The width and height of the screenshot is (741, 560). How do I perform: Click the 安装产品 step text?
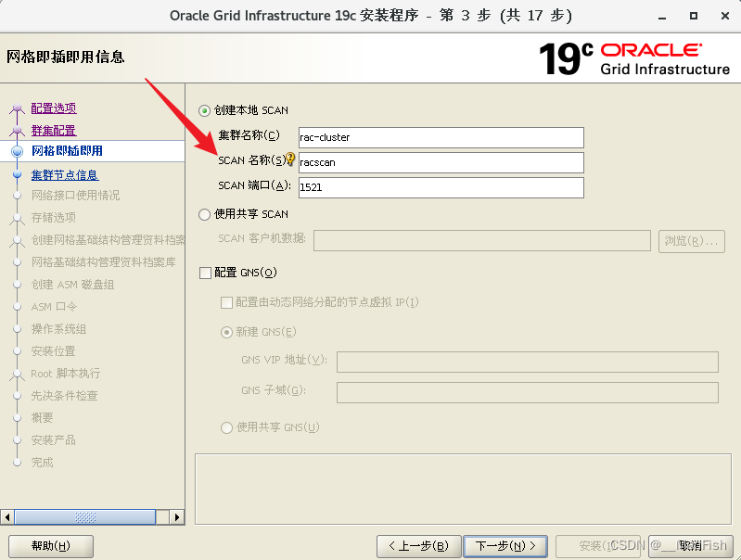coord(54,440)
